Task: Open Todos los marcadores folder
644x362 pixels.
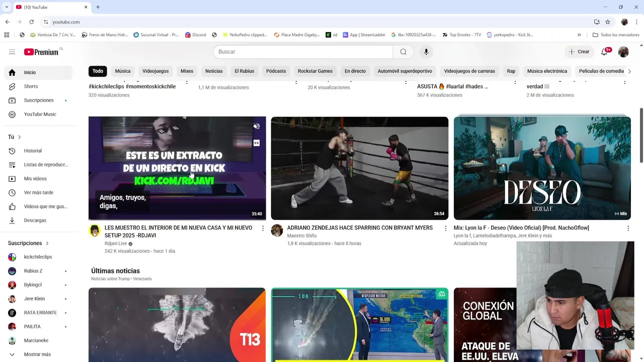Action: [x=616, y=35]
